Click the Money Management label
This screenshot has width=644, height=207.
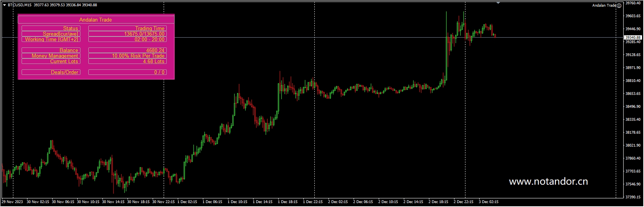(51, 56)
